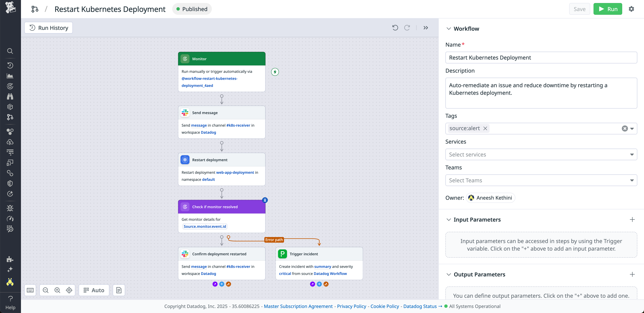Zoom in using the magnifier icon in bottom toolbar
This screenshot has width=644, height=313.
coord(57,290)
